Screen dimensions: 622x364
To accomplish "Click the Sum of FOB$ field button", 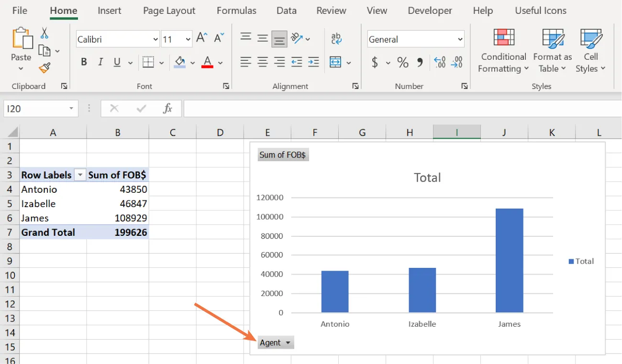I will pos(283,154).
